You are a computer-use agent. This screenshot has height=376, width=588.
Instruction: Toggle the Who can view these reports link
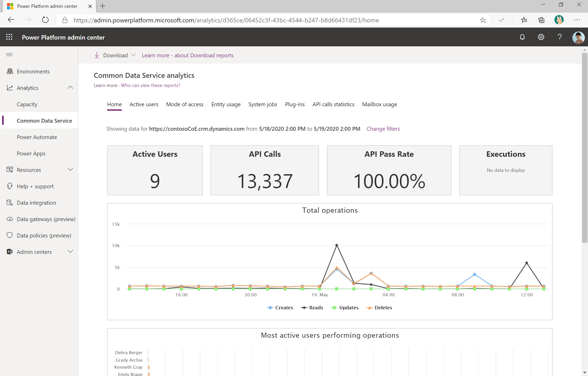pyautogui.click(x=151, y=85)
